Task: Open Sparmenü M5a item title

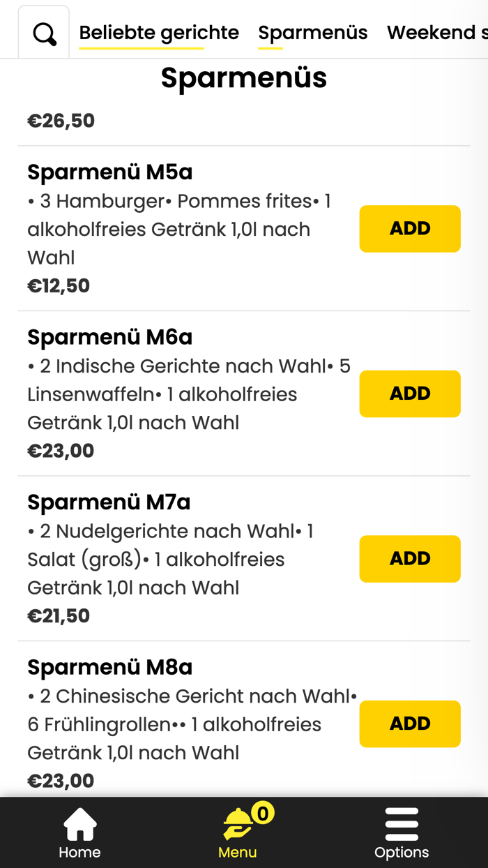Action: (109, 172)
